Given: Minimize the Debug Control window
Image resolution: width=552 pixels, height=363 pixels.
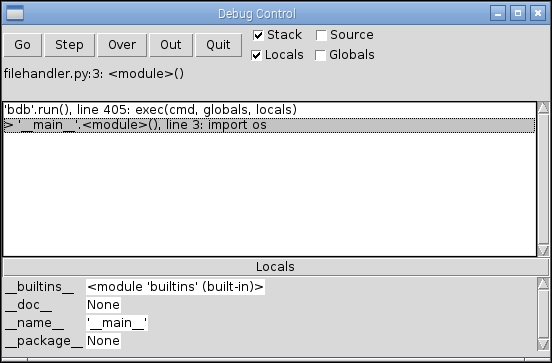Looking at the screenshot, I should 498,13.
